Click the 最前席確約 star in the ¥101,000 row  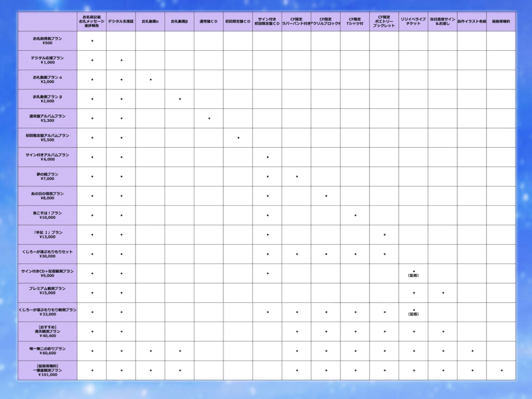coord(502,370)
